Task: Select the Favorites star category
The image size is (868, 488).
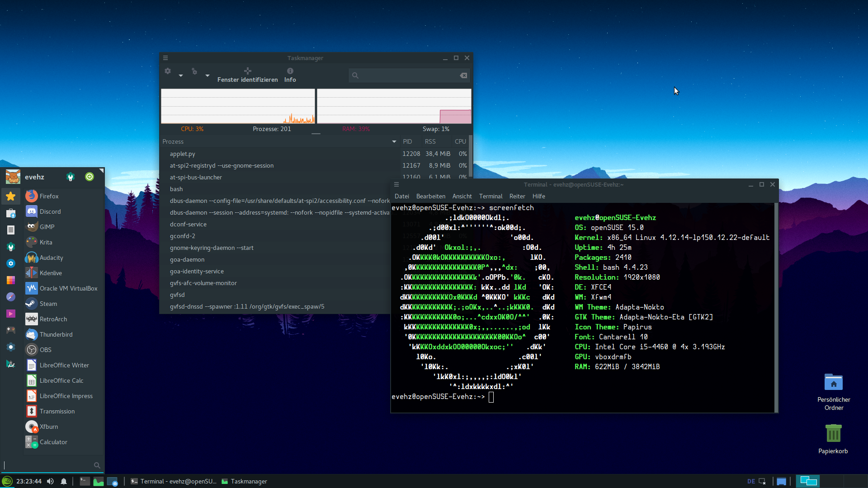Action: (11, 196)
